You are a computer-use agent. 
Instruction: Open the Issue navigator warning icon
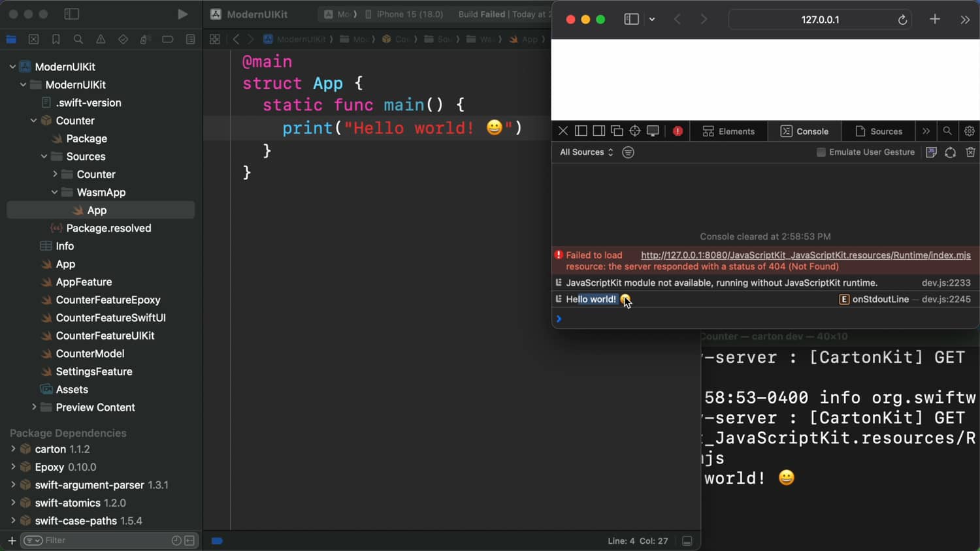[101, 39]
